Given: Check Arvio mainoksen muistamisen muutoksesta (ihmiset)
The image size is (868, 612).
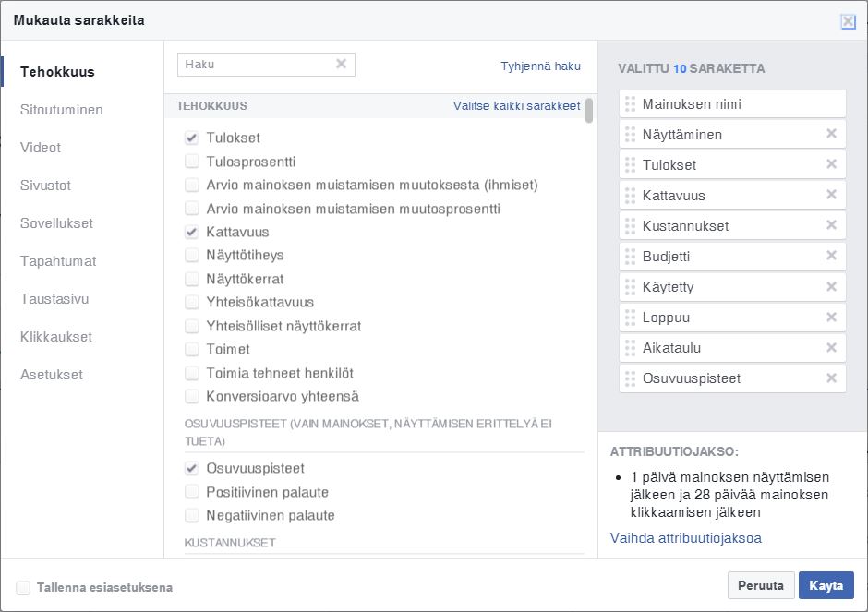Looking at the screenshot, I should click(x=191, y=185).
